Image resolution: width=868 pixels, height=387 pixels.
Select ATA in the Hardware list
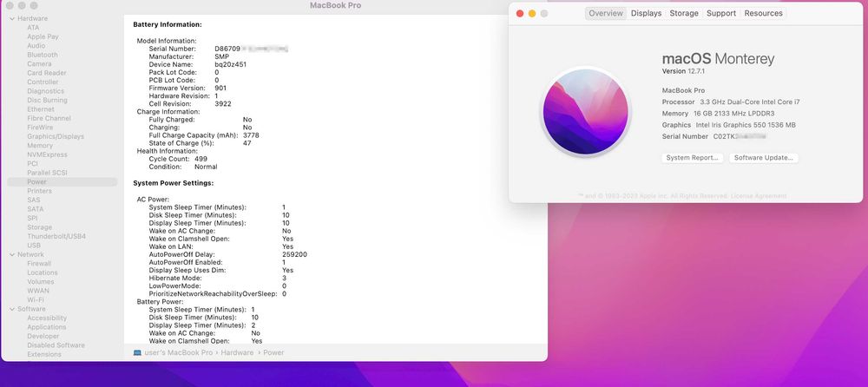pyautogui.click(x=33, y=27)
